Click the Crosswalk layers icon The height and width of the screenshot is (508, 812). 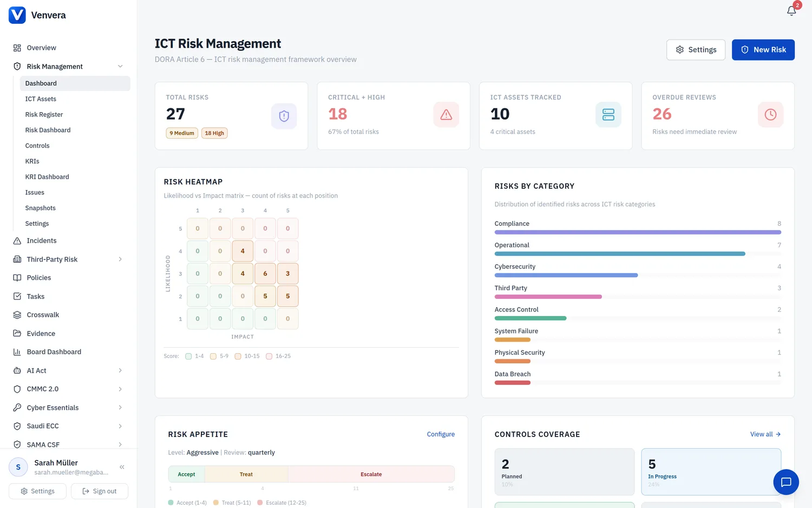tap(17, 315)
